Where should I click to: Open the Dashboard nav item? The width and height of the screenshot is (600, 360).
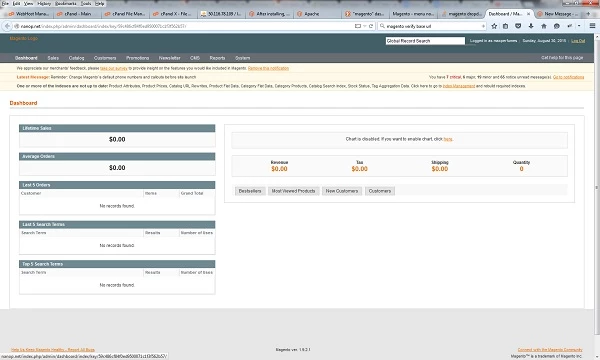click(x=26, y=58)
